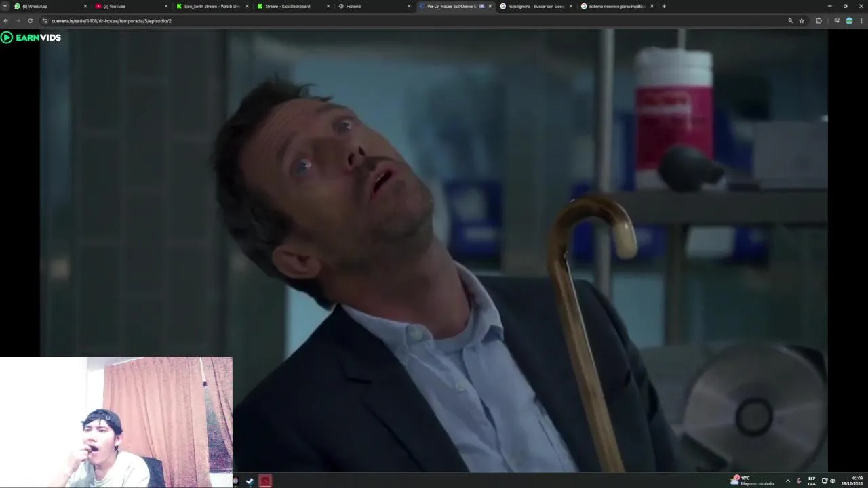Open a new browser tab
This screenshot has width=868, height=488.
(x=664, y=6)
